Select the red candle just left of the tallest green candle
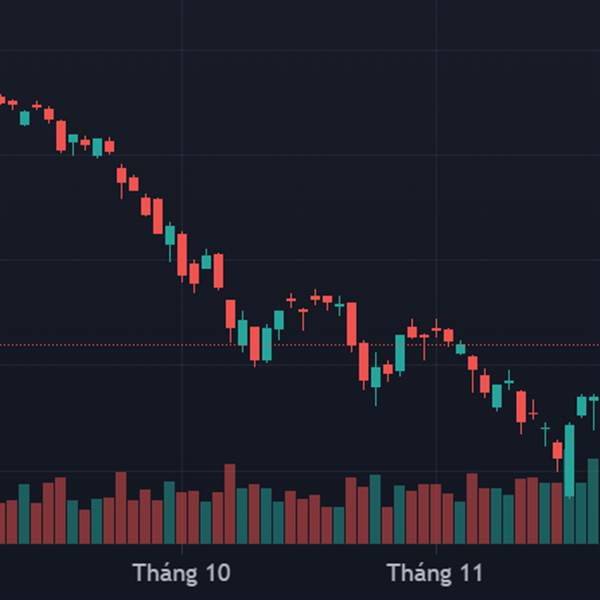Image resolution: width=600 pixels, height=600 pixels. 557,450
